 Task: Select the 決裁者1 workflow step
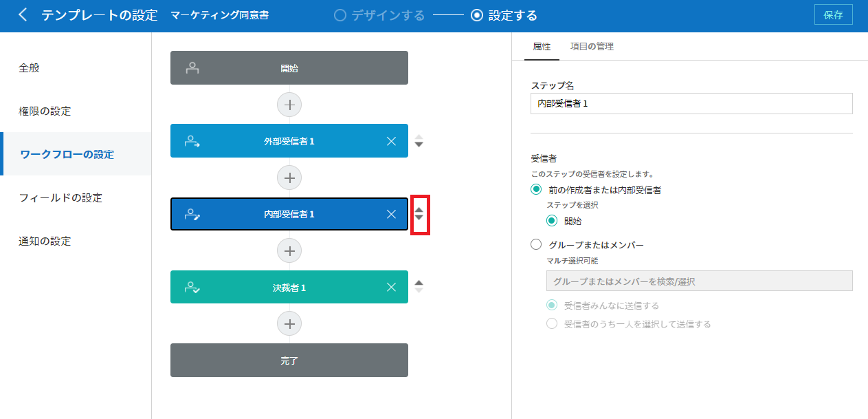click(x=289, y=287)
